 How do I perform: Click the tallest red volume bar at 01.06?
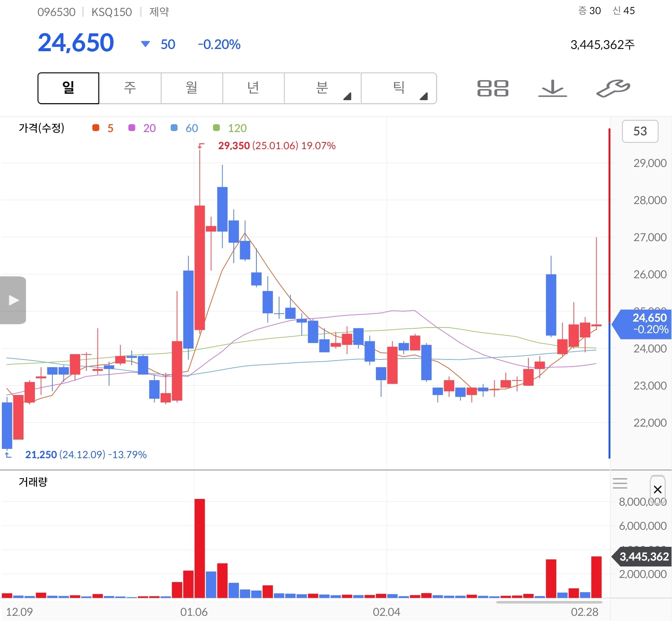coord(200,548)
